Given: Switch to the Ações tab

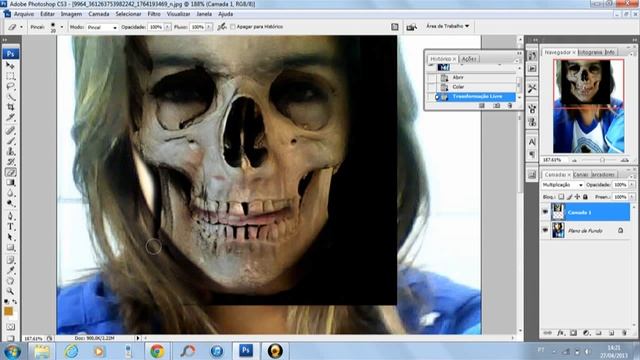Looking at the screenshot, I should (x=469, y=59).
